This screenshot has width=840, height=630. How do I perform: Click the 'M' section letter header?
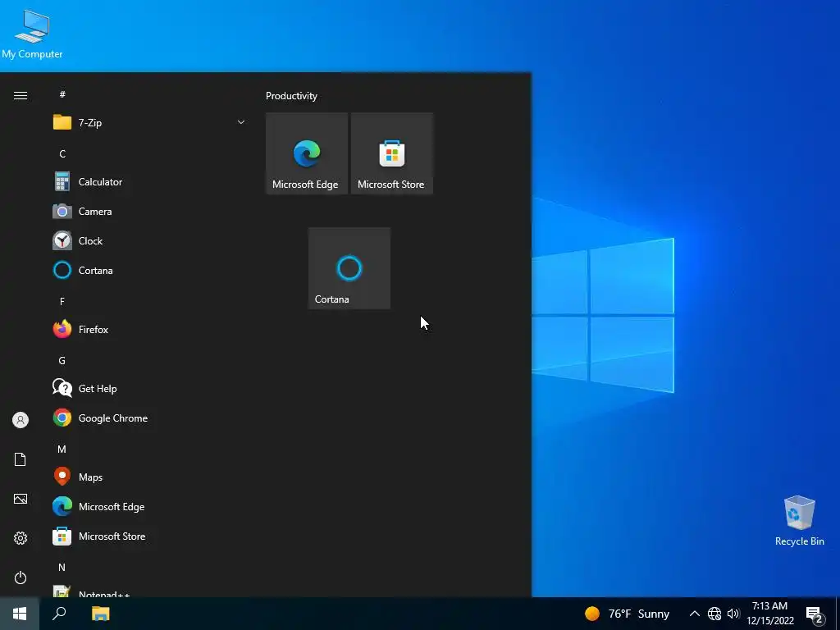62,449
